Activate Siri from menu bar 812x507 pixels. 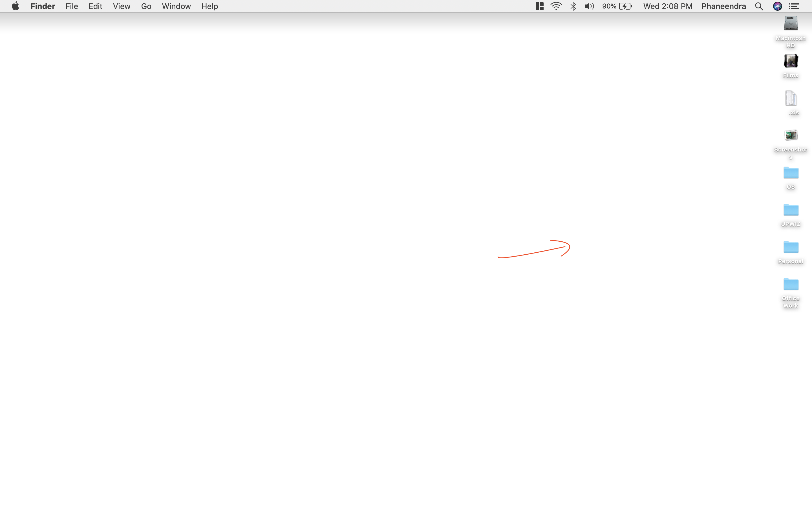[x=777, y=6]
